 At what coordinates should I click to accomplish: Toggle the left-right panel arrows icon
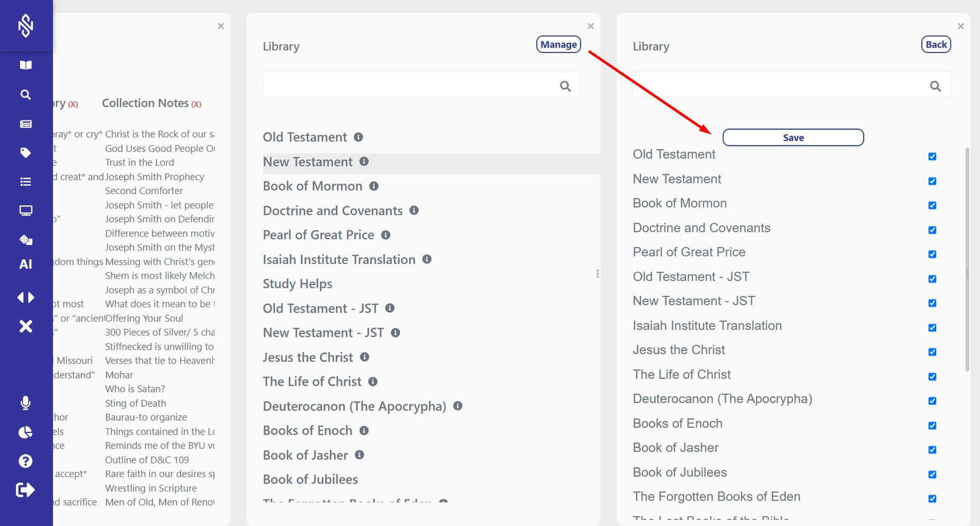point(26,298)
